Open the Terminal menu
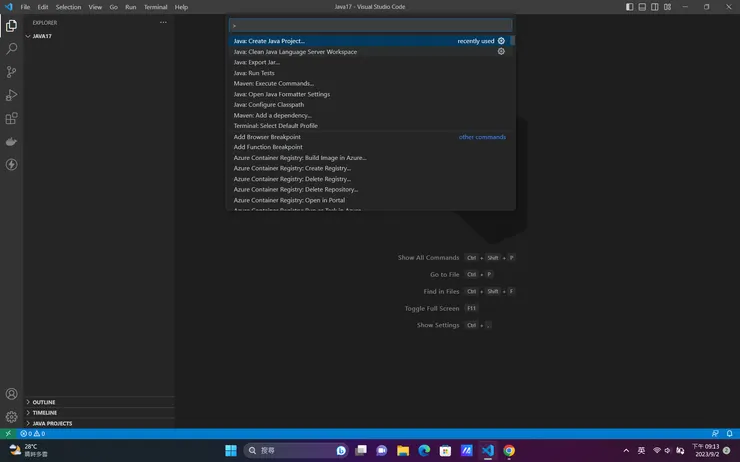 [155, 7]
